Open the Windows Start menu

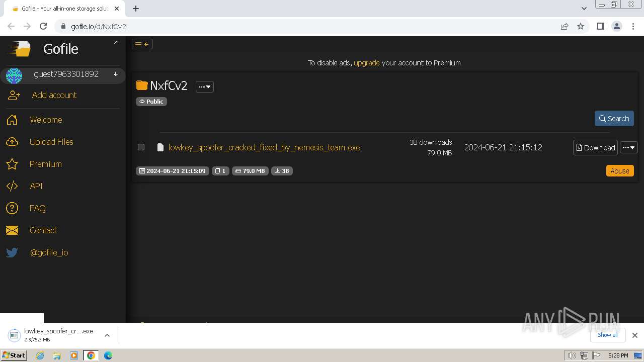click(14, 355)
